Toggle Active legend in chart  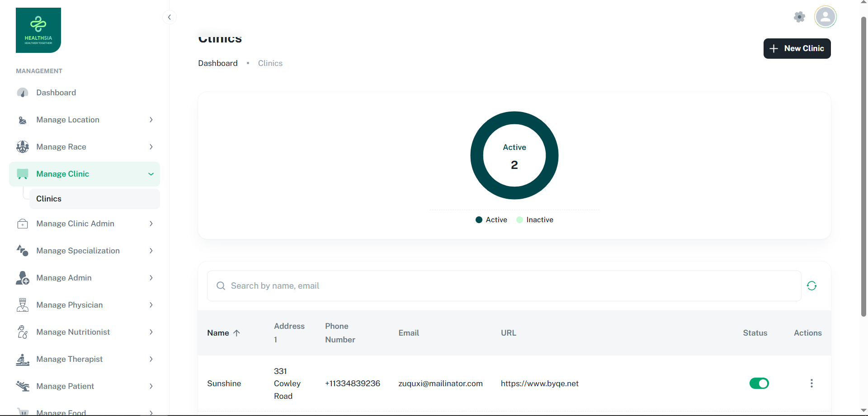click(491, 220)
